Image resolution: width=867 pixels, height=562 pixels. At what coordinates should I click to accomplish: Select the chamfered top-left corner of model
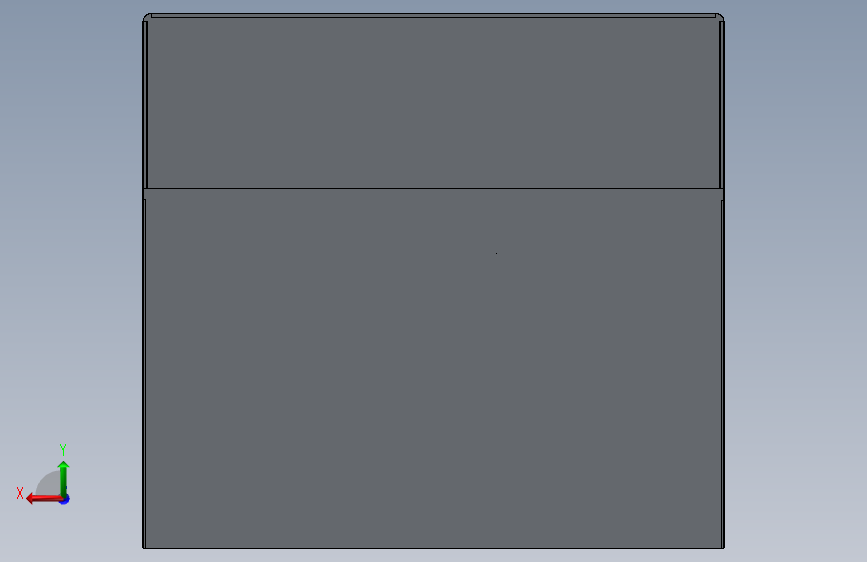(x=147, y=17)
